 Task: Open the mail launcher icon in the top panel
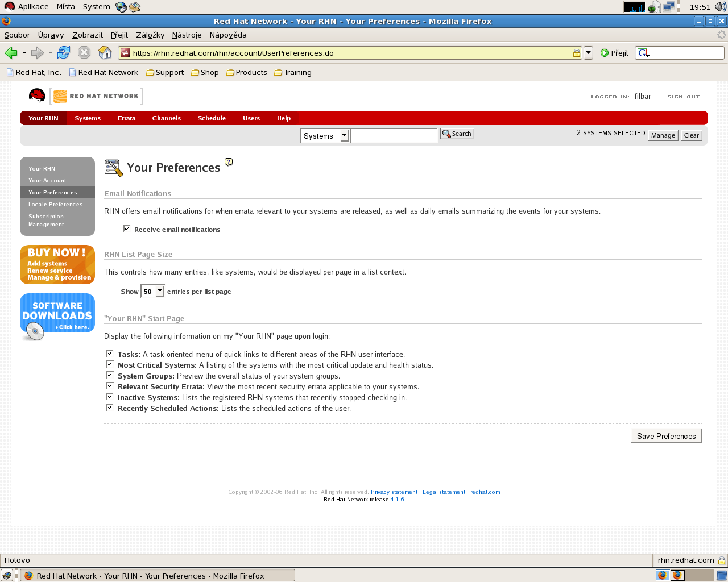[135, 7]
